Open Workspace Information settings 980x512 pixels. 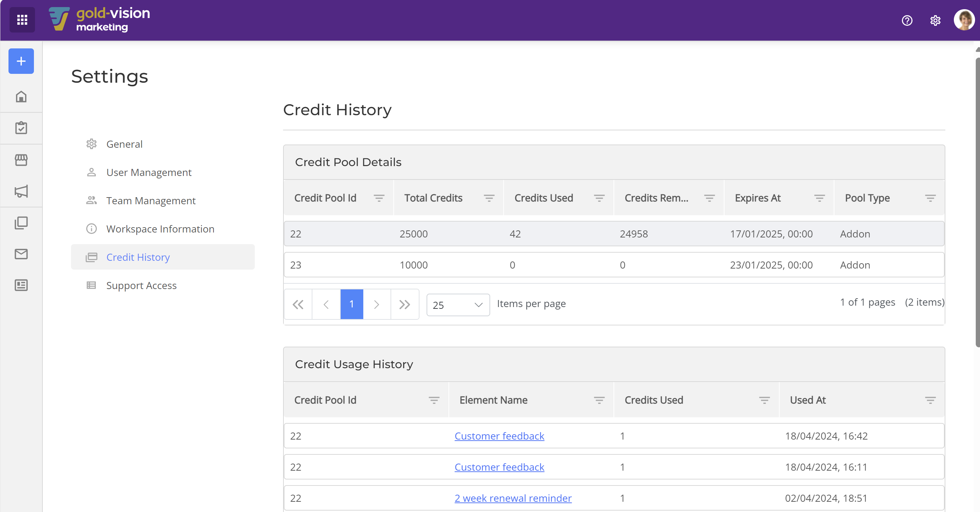click(x=163, y=229)
